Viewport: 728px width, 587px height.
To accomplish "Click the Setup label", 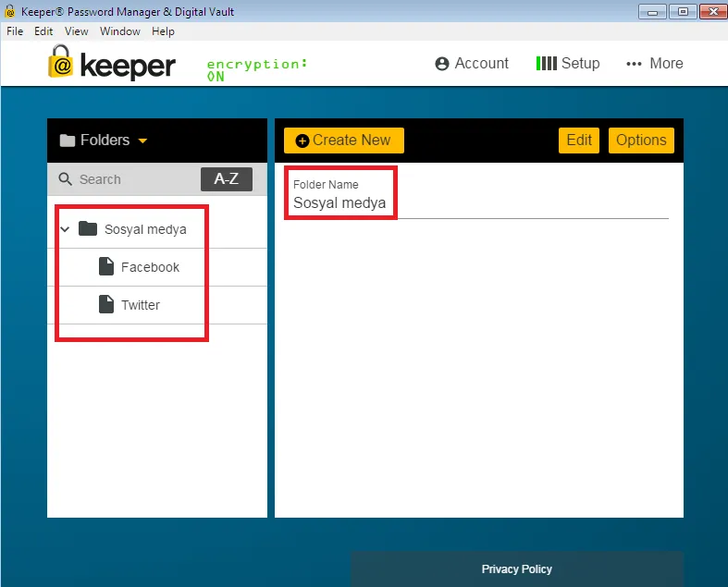I will [580, 63].
